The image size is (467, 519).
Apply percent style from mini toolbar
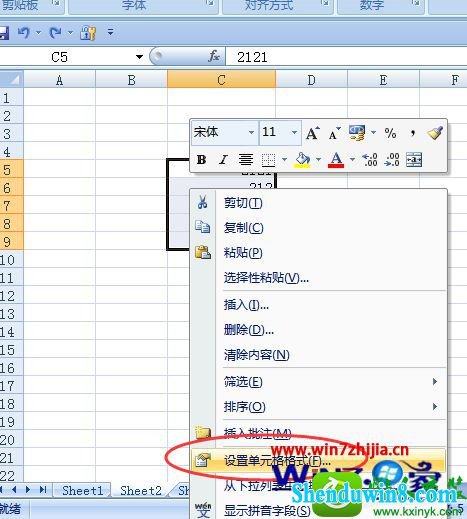click(x=390, y=133)
